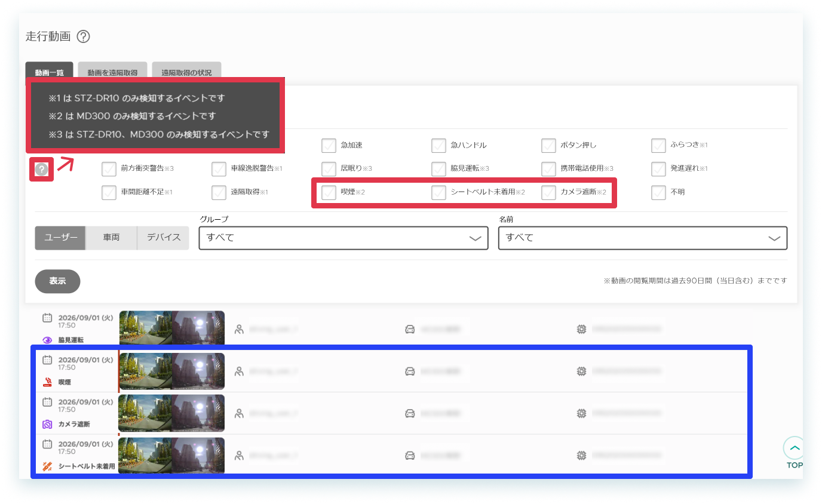Select the 車両 filter segment
This screenshot has height=504, width=822.
click(111, 238)
